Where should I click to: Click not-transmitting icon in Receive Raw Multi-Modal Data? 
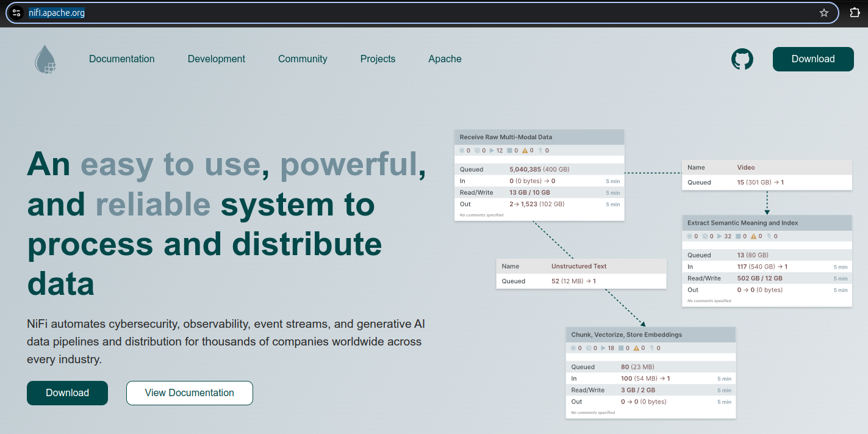[477, 151]
